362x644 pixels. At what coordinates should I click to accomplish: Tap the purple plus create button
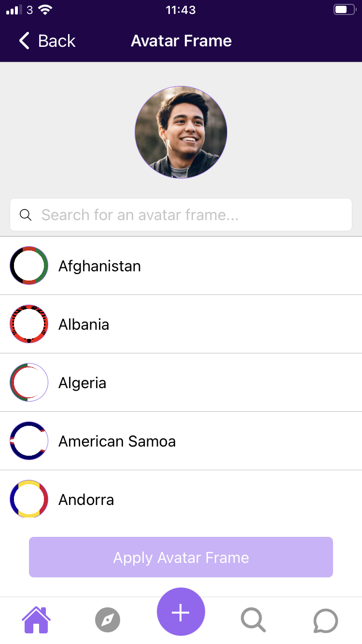[181, 612]
